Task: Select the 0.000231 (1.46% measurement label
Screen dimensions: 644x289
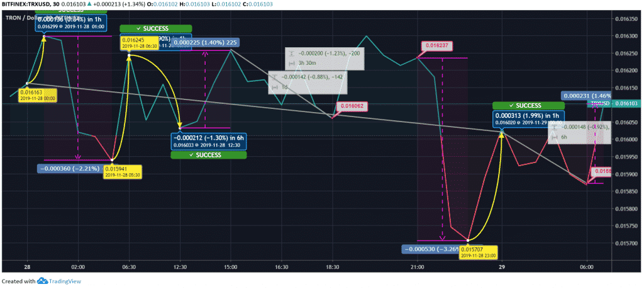Action: 587,95
